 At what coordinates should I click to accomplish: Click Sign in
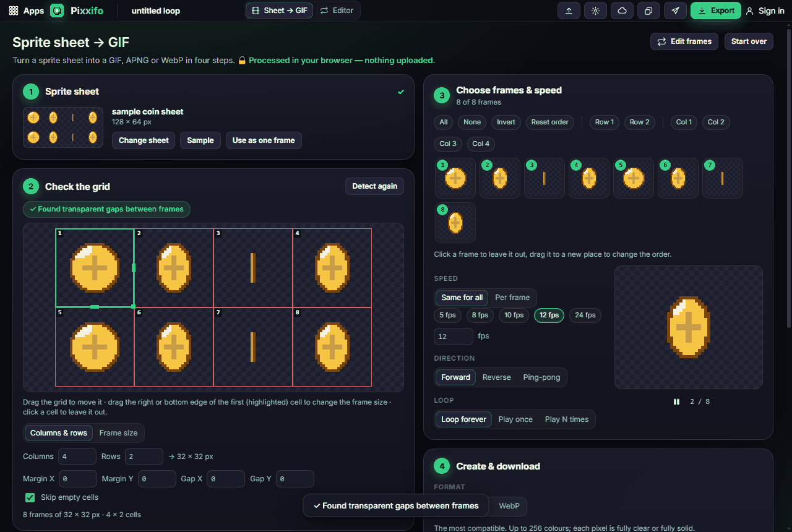tap(765, 11)
